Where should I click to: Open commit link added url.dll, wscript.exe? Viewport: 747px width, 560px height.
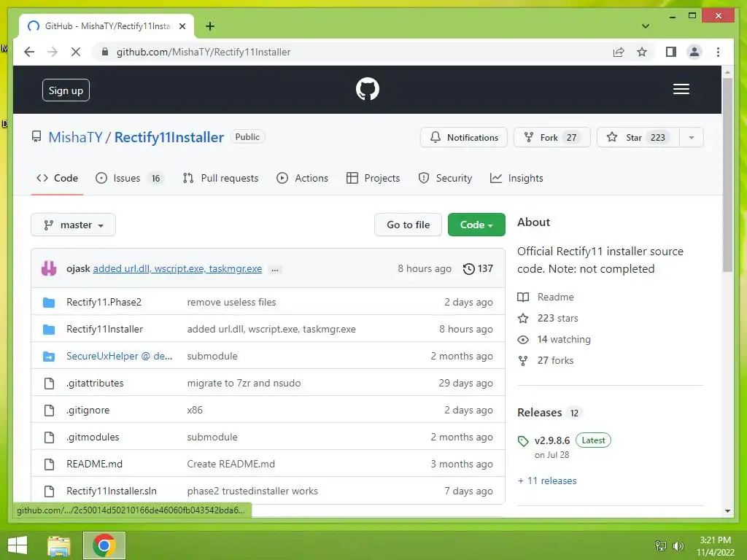pyautogui.click(x=177, y=268)
